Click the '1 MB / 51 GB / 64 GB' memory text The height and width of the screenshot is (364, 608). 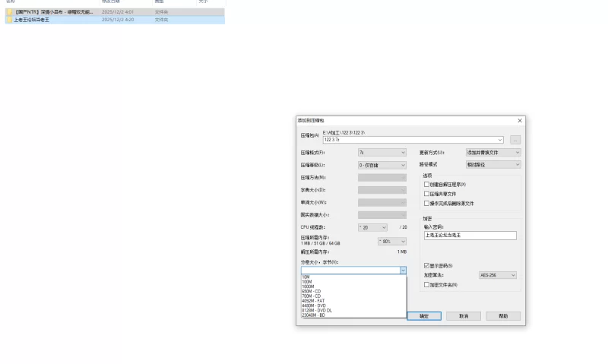point(320,243)
